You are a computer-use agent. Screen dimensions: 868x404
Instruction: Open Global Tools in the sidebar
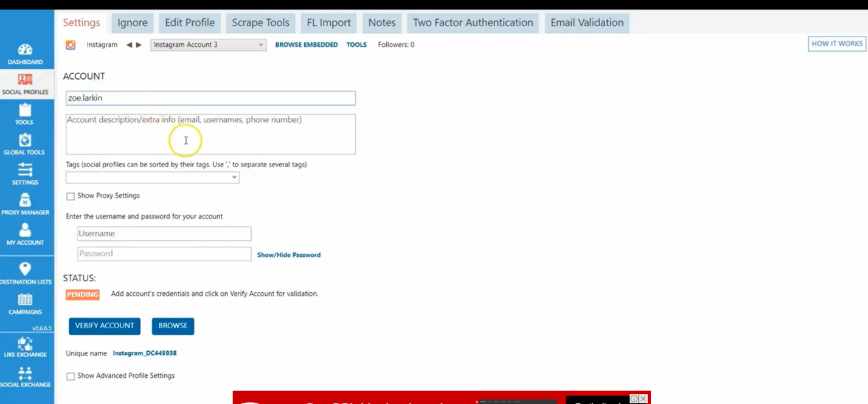pyautogui.click(x=25, y=145)
